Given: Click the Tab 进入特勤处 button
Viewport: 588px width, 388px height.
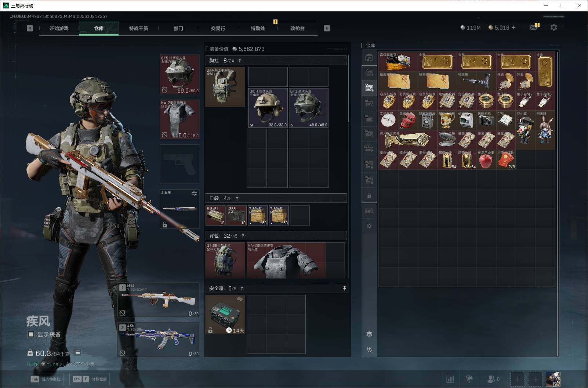Looking at the screenshot, I should (46, 379).
